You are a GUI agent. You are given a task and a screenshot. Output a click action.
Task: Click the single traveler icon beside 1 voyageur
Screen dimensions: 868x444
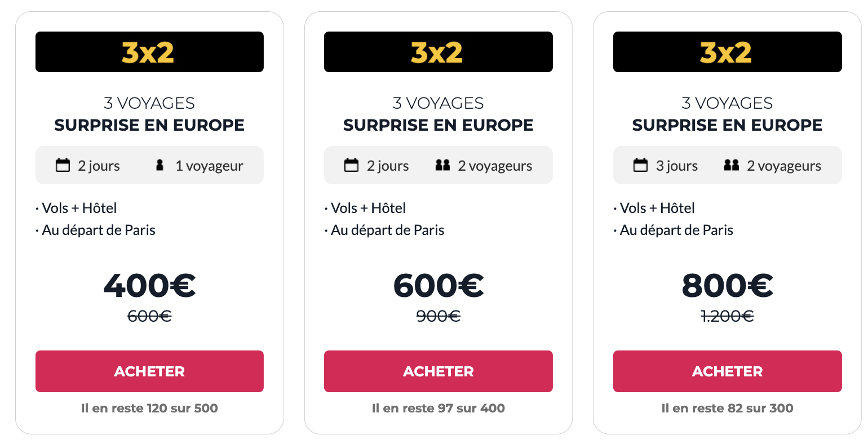160,165
